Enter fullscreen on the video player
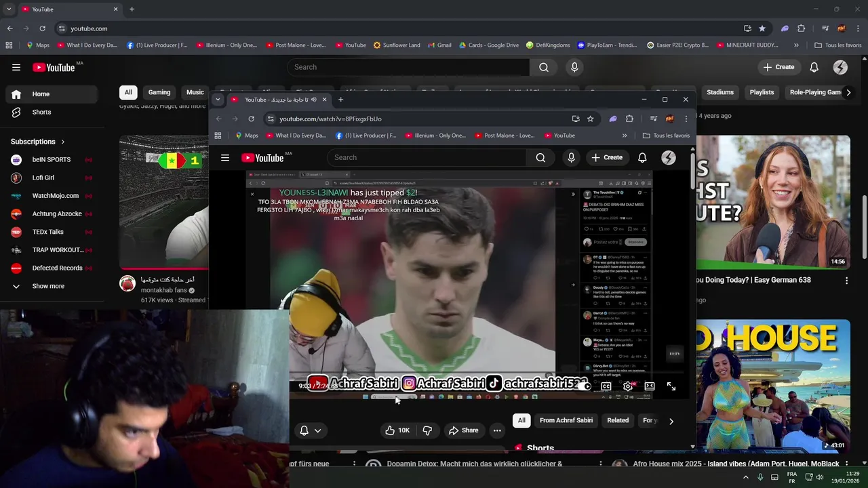Viewport: 868px width, 488px height. coord(671,386)
